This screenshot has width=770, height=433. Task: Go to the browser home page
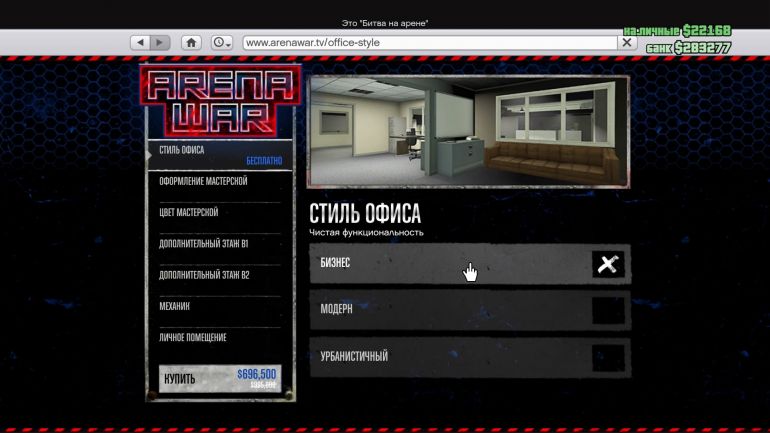coord(191,43)
